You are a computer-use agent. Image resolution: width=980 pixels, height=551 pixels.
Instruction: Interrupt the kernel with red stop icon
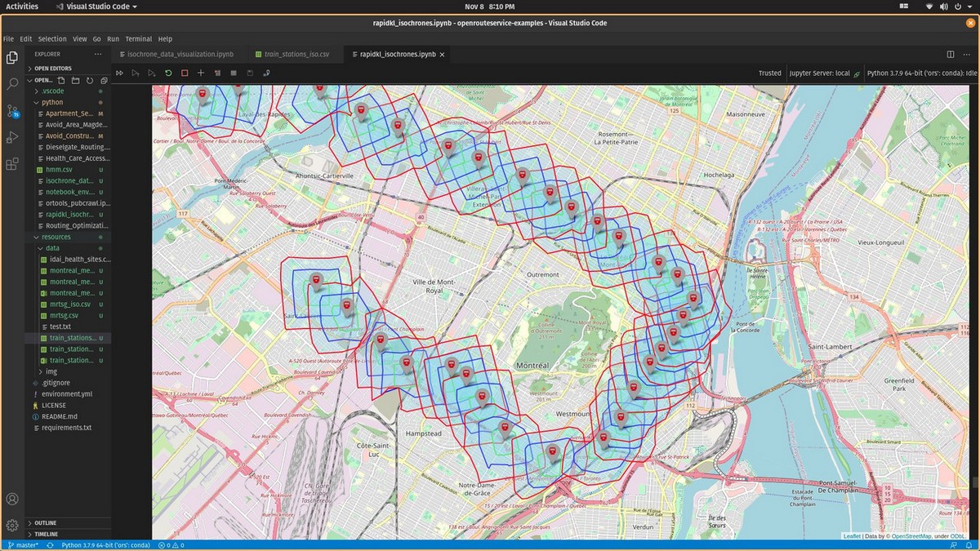click(185, 73)
